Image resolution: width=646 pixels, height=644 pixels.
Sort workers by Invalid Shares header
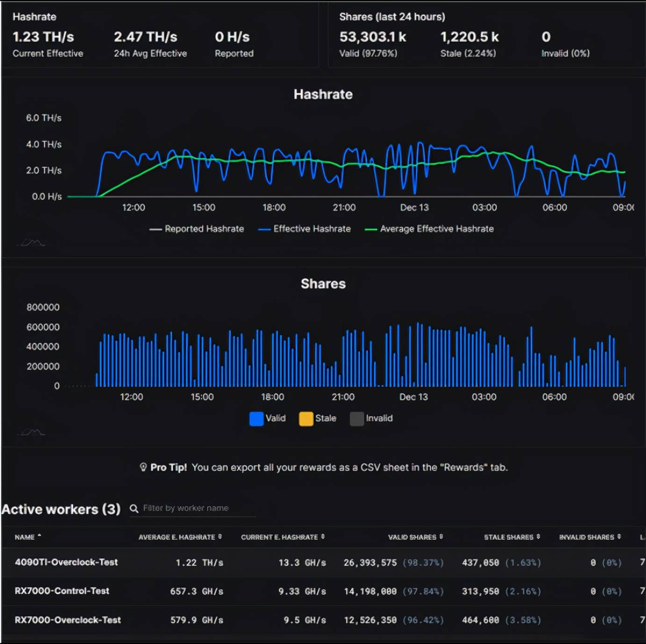[x=587, y=537]
